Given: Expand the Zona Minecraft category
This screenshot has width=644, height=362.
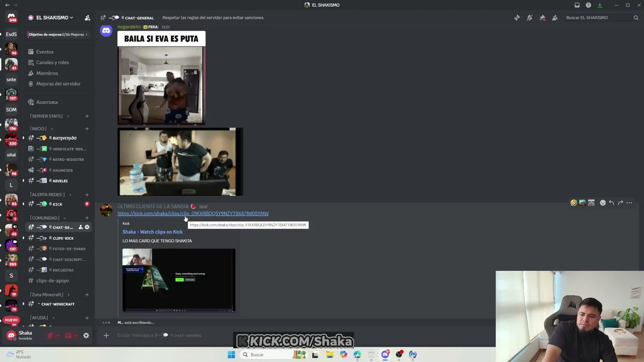Looking at the screenshot, I should pos(50,295).
